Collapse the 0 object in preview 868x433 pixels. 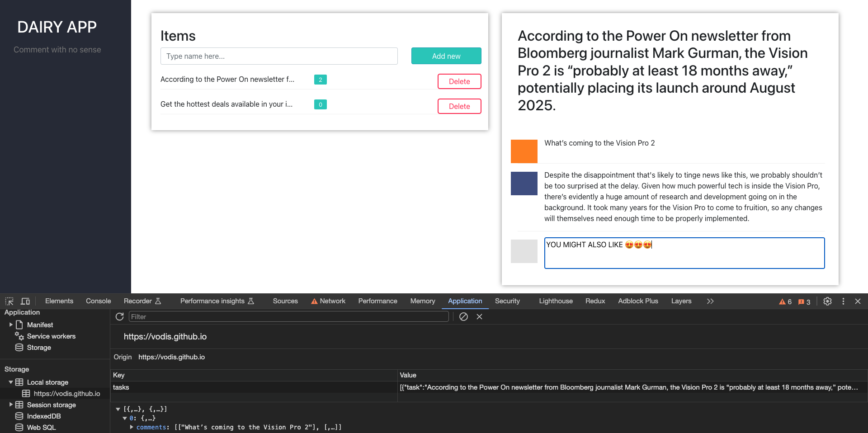click(125, 418)
